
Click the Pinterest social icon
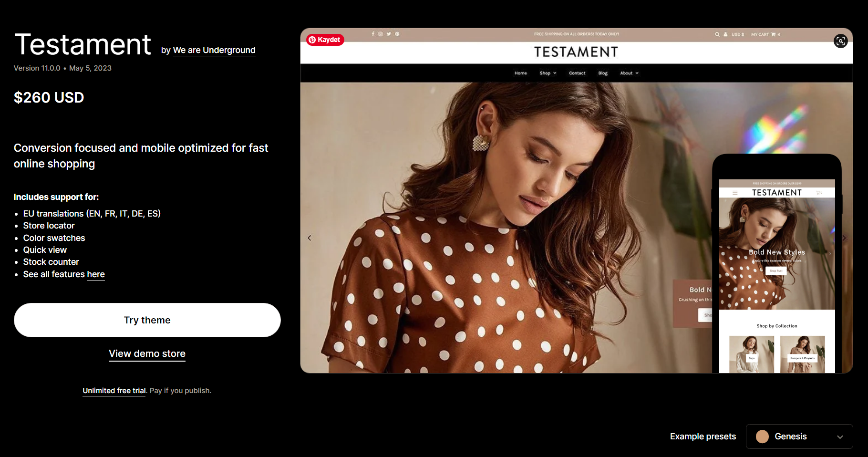pos(397,34)
